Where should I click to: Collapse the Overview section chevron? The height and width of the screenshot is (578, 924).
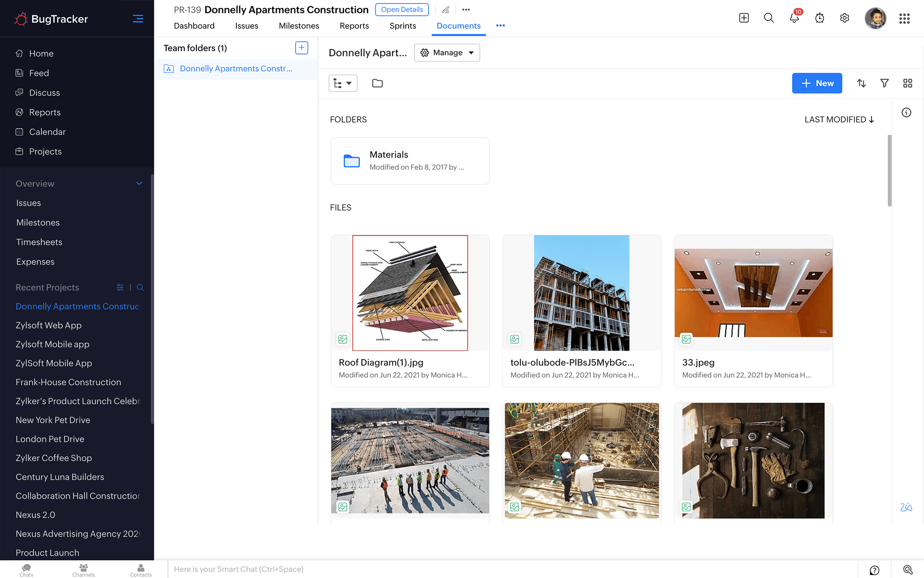pos(139,184)
